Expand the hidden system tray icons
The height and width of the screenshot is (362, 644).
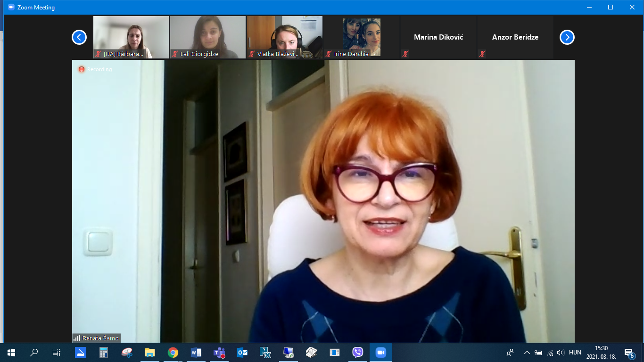click(527, 353)
